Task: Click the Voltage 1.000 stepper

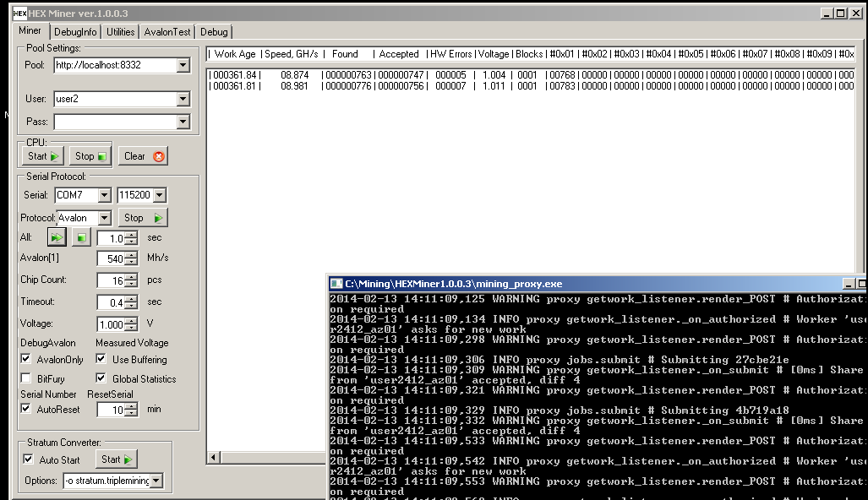Action: [131, 324]
